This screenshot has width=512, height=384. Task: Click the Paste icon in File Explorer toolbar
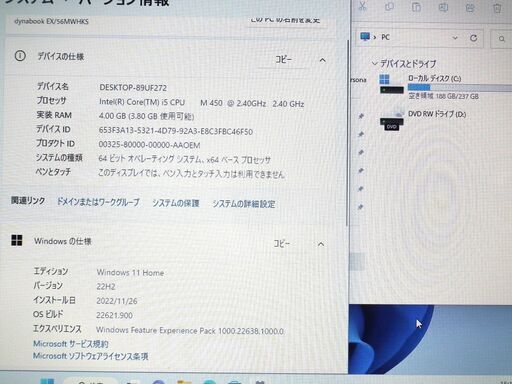click(x=416, y=7)
